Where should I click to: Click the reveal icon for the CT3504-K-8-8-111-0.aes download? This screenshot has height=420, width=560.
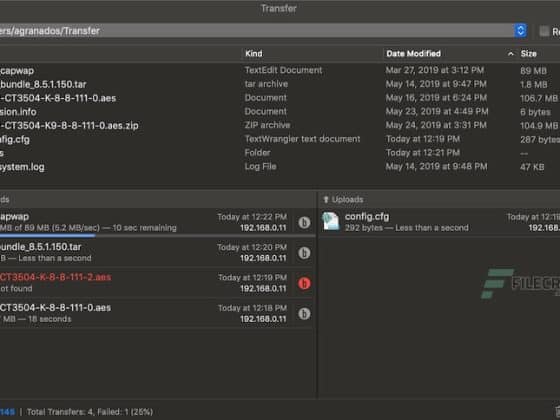pos(304,314)
